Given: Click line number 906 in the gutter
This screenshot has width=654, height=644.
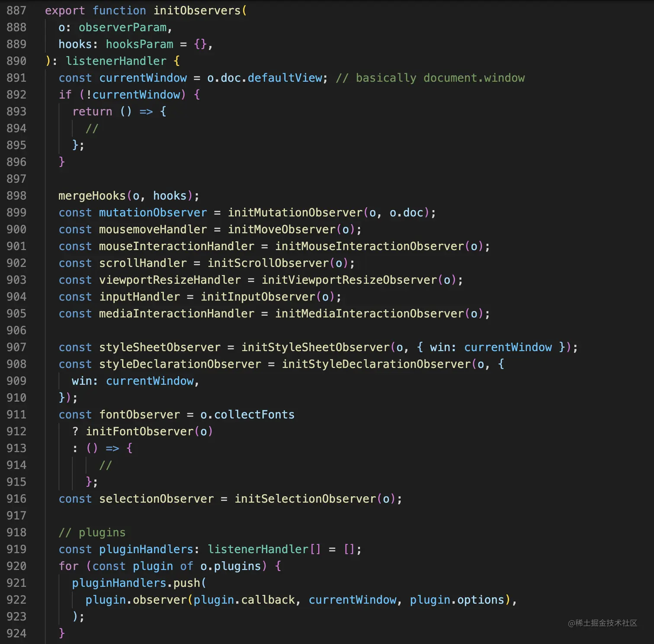Looking at the screenshot, I should pyautogui.click(x=16, y=331).
